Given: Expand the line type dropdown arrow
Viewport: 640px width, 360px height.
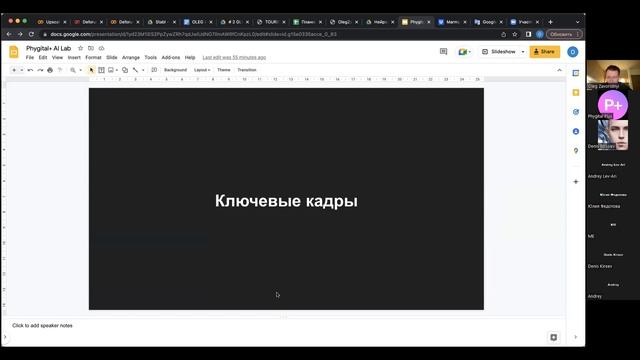Looking at the screenshot, I should 143,70.
